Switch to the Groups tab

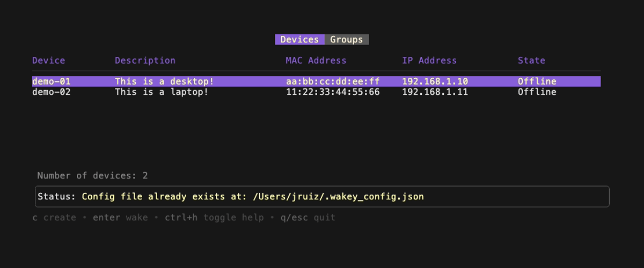coord(347,40)
